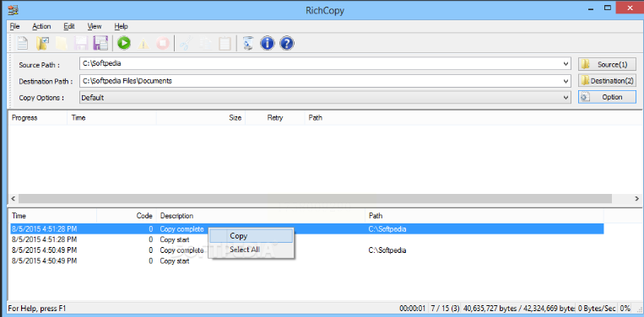Viewport: 644px width, 317px height.
Task: Click the horizontal scrollbar thumb in progress pane
Action: click(x=315, y=198)
